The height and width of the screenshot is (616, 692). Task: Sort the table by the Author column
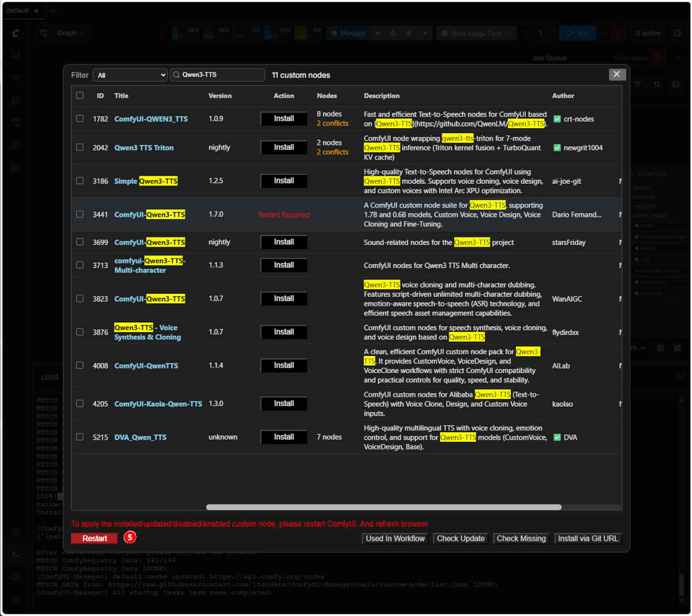pyautogui.click(x=563, y=96)
